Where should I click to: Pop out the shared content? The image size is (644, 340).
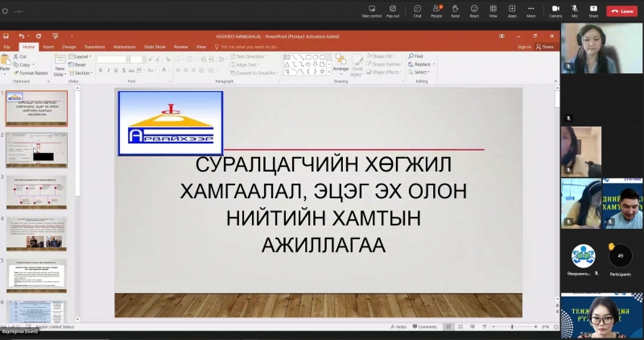coord(392,10)
